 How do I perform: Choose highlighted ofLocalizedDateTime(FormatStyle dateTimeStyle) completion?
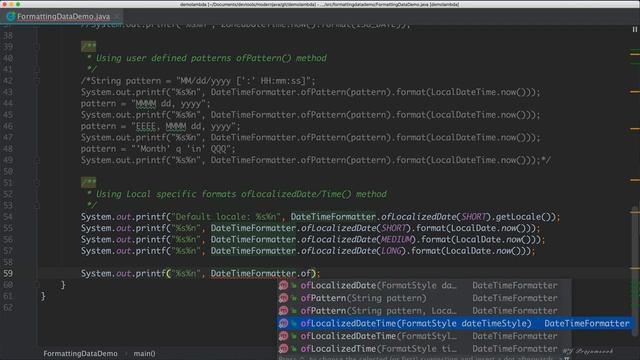(455, 323)
